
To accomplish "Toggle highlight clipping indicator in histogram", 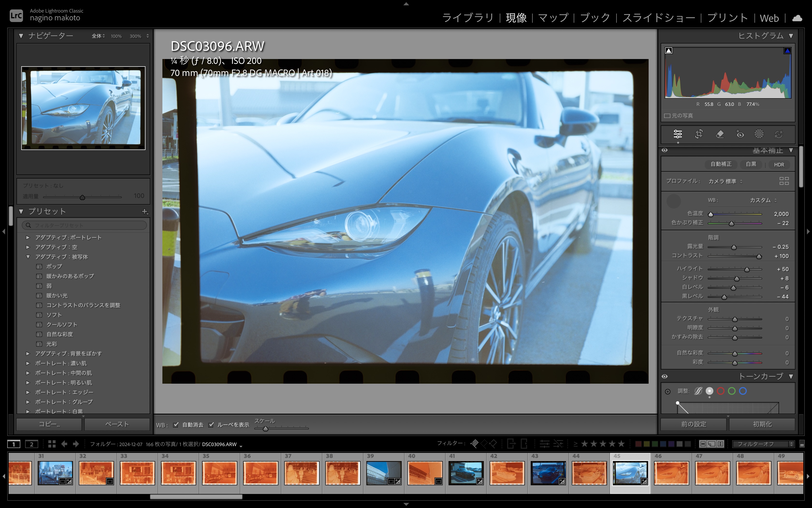I will pyautogui.click(x=787, y=51).
